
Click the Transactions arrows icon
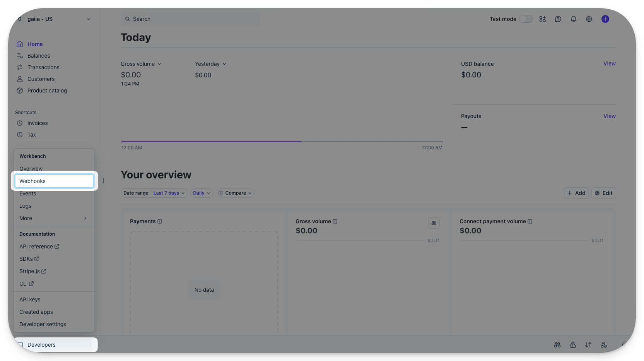(x=20, y=67)
